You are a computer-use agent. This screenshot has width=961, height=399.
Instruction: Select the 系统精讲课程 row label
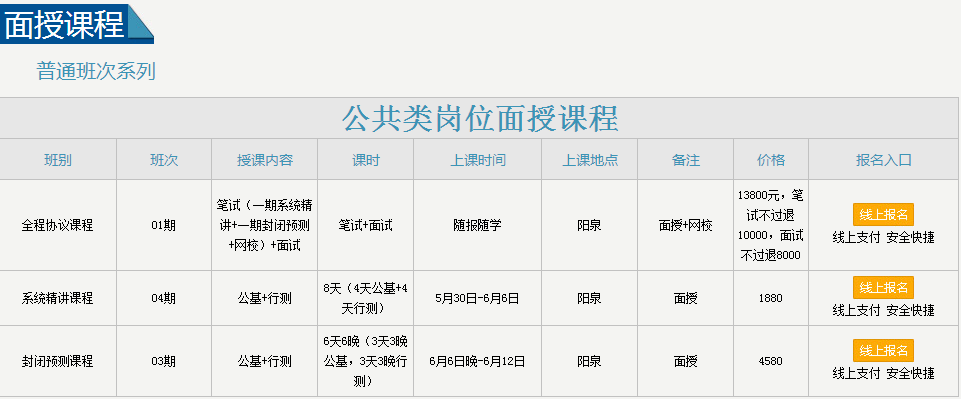58,298
